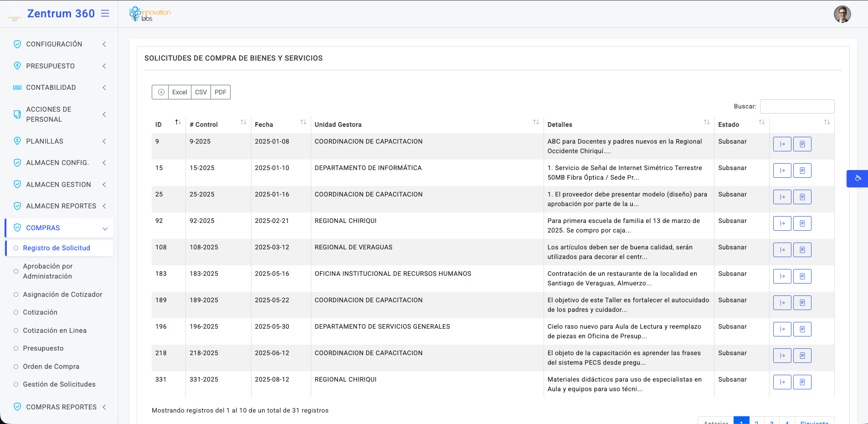Focus the Buscar search field
Image resolution: width=868 pixels, height=424 pixels.
[x=797, y=106]
